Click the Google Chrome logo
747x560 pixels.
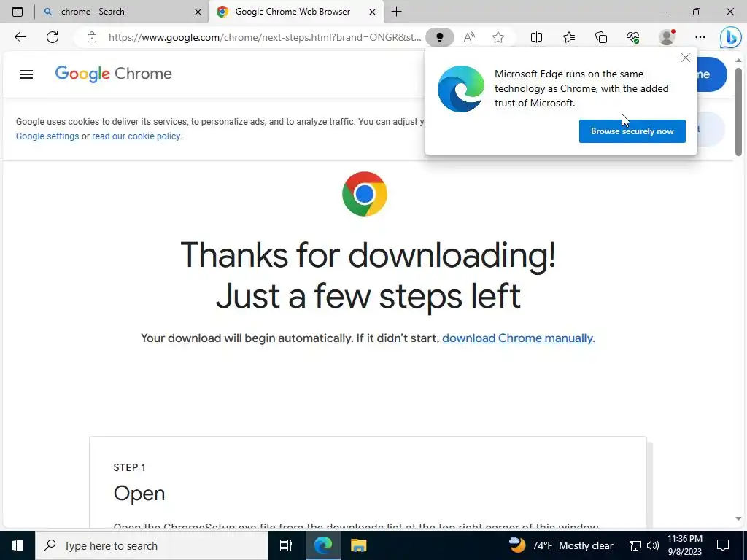[x=113, y=74]
